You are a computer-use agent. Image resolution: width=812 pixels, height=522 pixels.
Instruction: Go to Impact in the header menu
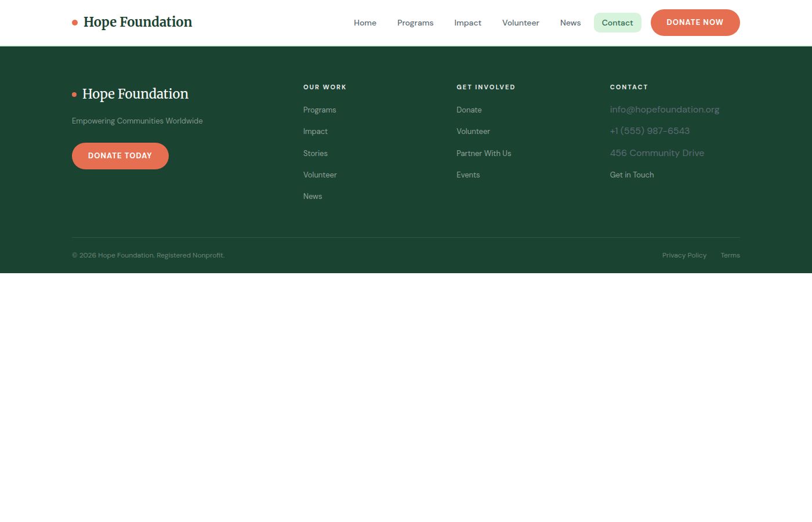pos(467,23)
